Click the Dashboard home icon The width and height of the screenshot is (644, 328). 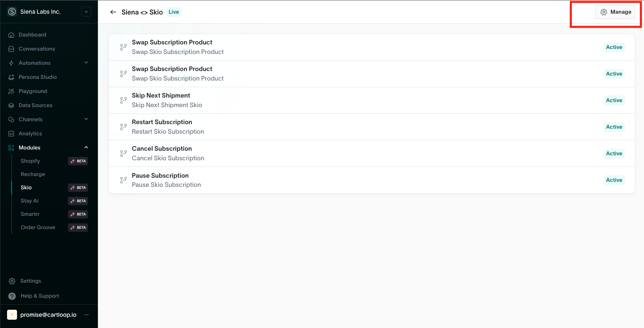[12, 35]
